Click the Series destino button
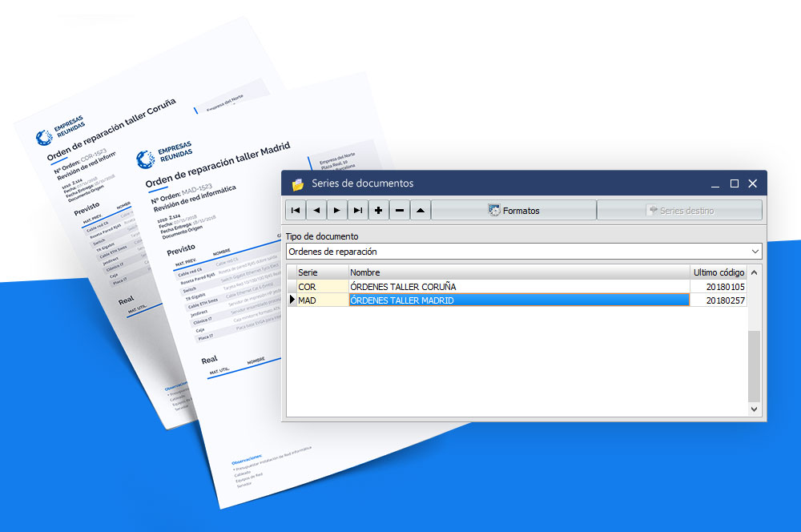The height and width of the screenshot is (532, 801). coord(679,211)
